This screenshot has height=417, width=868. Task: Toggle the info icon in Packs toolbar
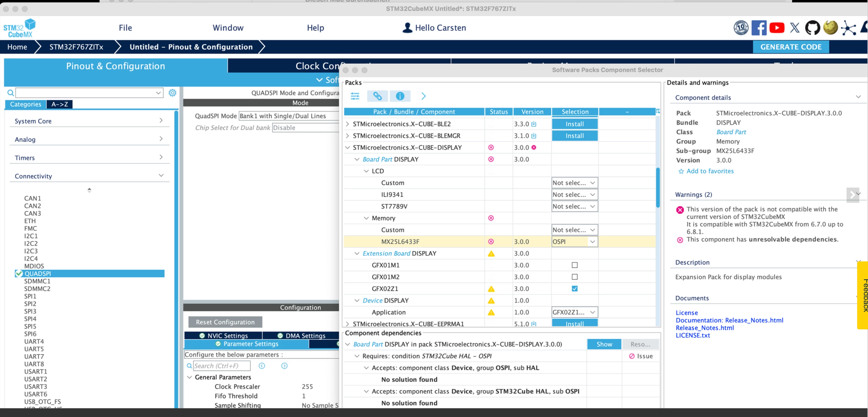pos(400,96)
